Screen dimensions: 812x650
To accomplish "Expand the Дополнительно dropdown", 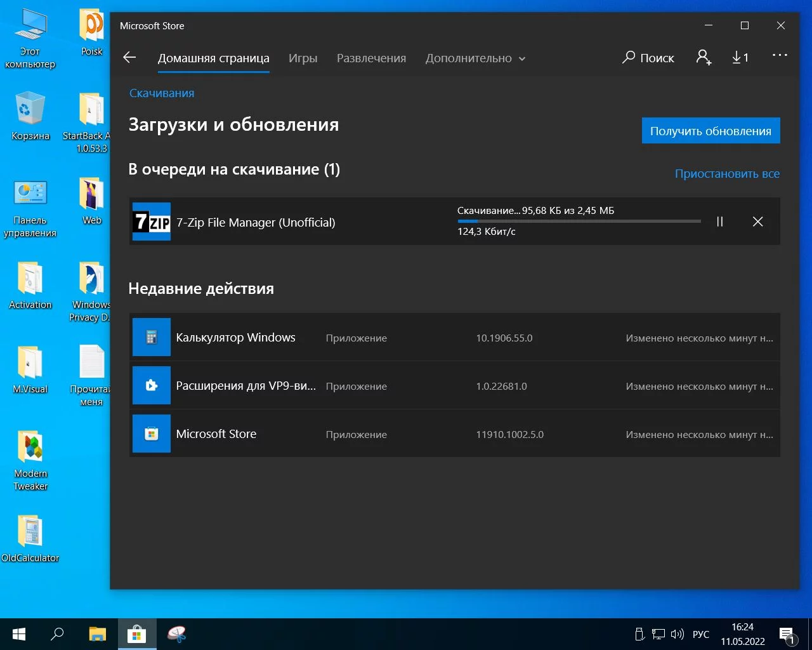I will (x=475, y=58).
